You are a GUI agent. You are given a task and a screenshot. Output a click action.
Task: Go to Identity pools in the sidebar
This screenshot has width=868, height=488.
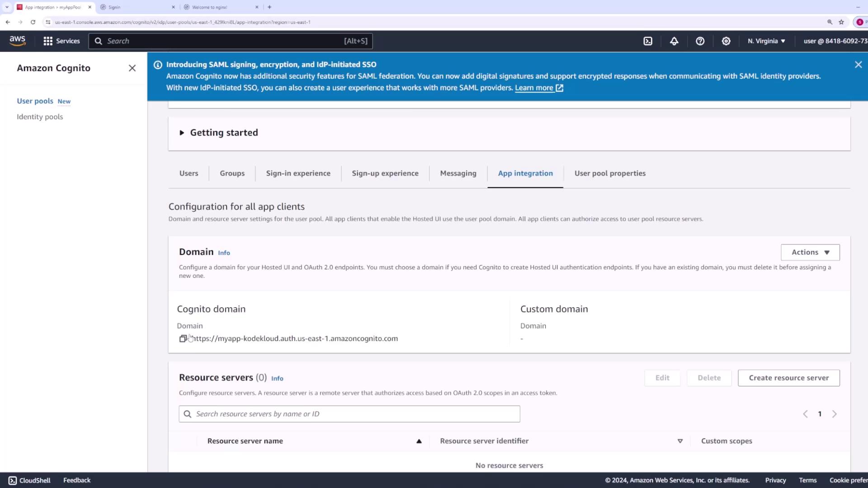pyautogui.click(x=40, y=117)
